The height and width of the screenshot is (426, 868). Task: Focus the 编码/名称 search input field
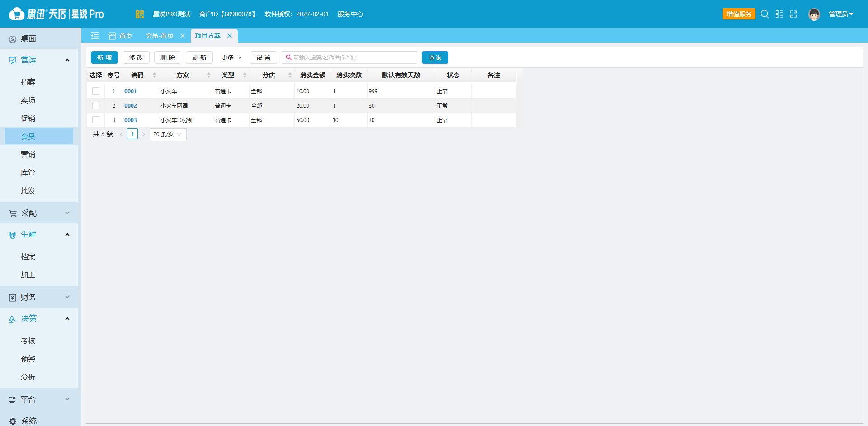349,57
